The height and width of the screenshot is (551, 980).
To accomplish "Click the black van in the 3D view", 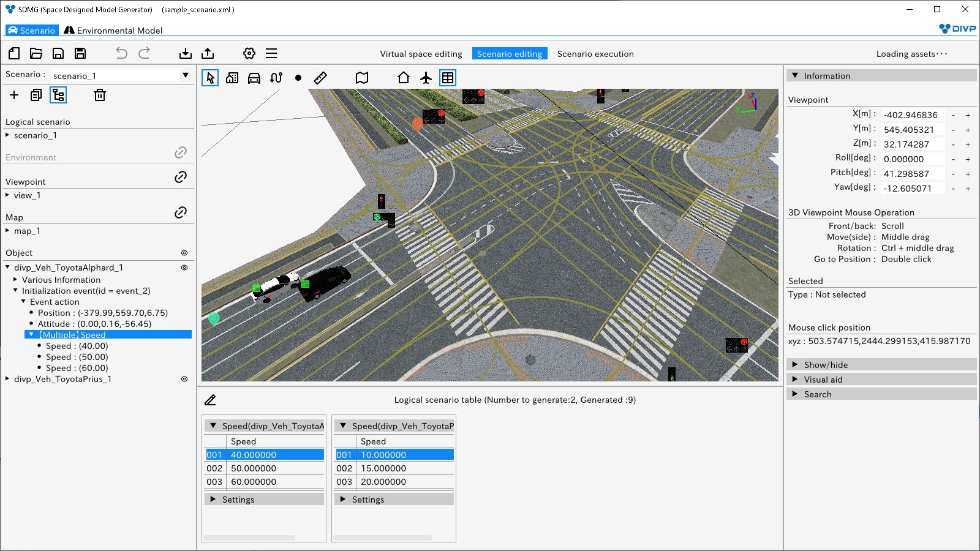I will click(x=325, y=282).
